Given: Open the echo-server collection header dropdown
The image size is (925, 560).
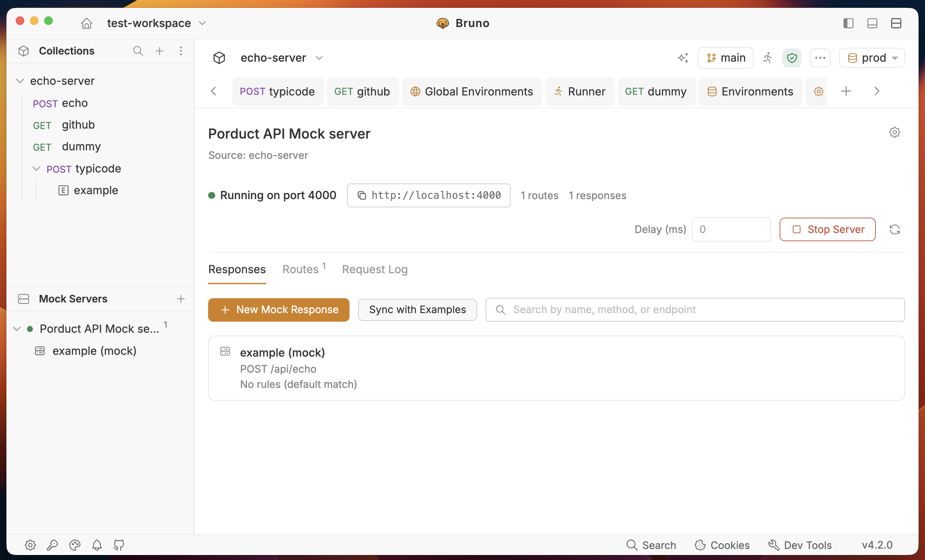Looking at the screenshot, I should [281, 58].
